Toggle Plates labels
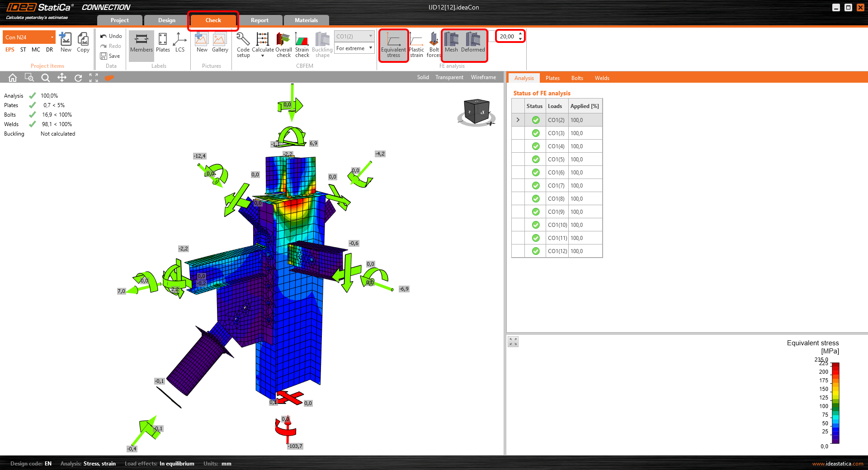Image resolution: width=868 pixels, height=470 pixels. point(163,42)
